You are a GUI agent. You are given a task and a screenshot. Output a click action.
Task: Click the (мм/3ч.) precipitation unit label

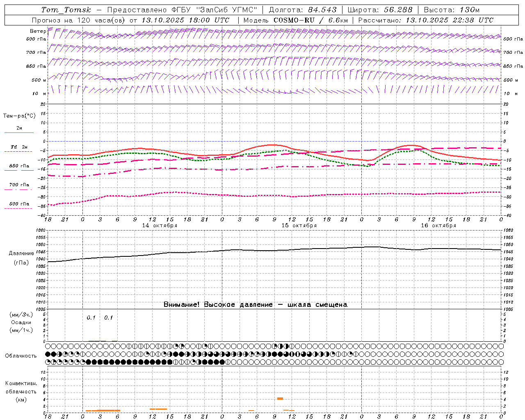(21, 315)
